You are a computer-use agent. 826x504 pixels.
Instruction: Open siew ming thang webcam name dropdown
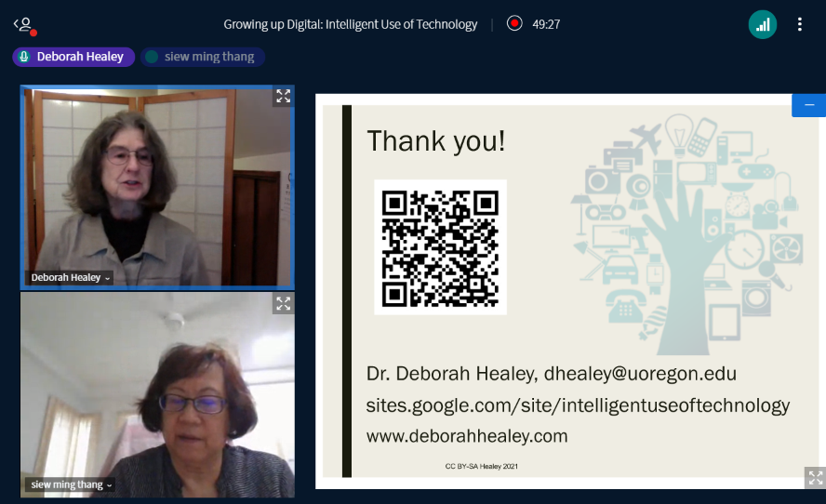click(x=71, y=484)
